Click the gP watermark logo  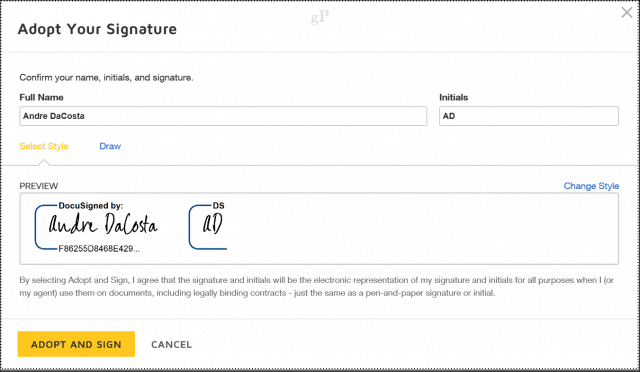pyautogui.click(x=320, y=17)
